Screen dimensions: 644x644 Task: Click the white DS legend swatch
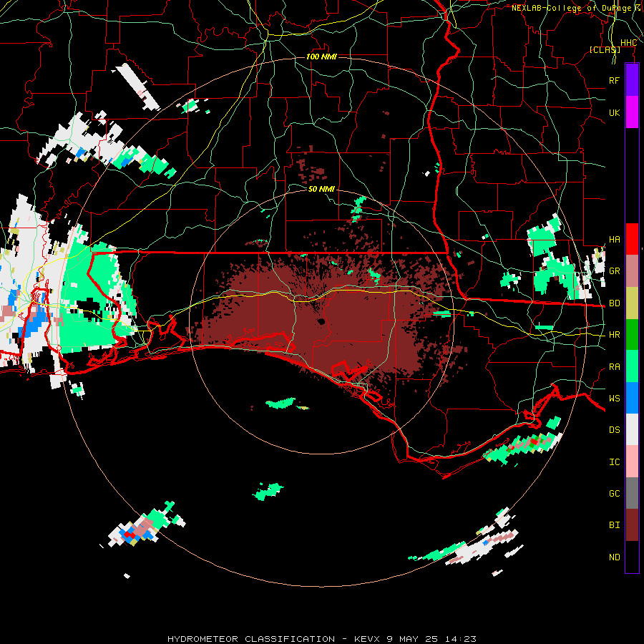tap(632, 429)
